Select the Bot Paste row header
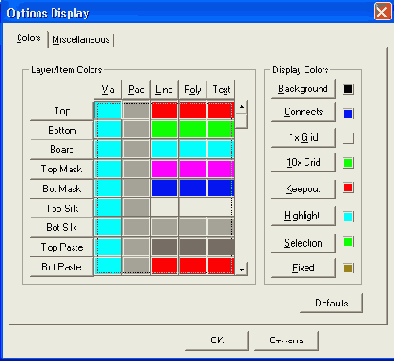The width and height of the screenshot is (394, 361). 61,267
